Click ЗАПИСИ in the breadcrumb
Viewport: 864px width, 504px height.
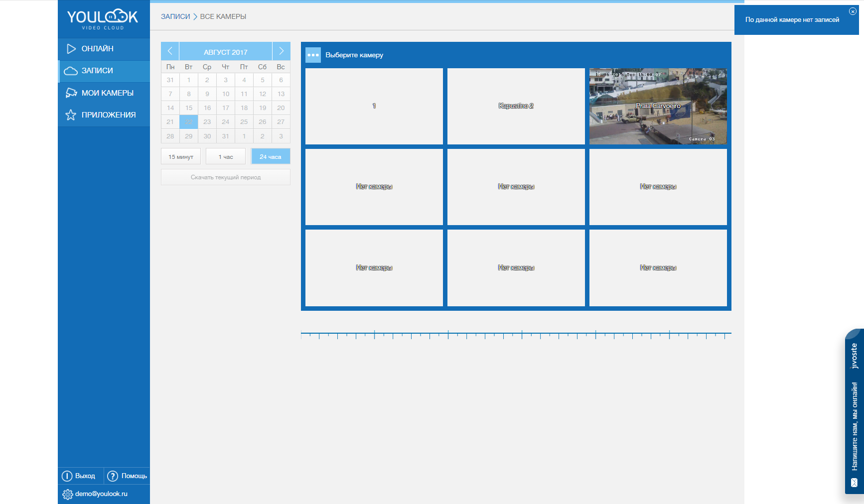[x=175, y=16]
